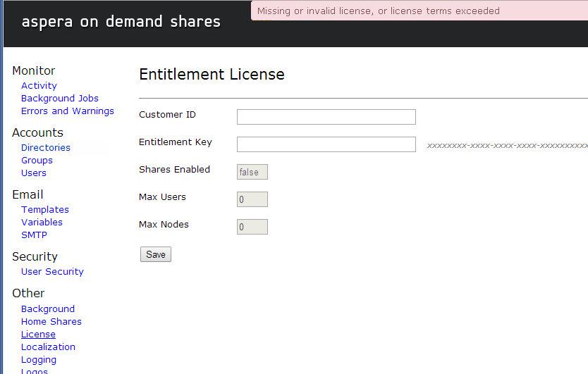The width and height of the screenshot is (588, 374).
Task: Open Localization settings
Action: (x=49, y=347)
